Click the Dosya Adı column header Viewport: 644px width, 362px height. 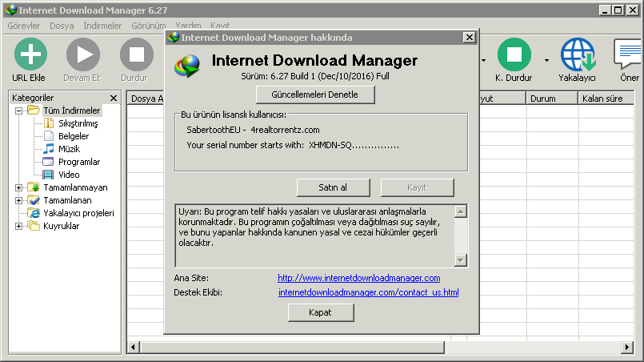[x=146, y=99]
